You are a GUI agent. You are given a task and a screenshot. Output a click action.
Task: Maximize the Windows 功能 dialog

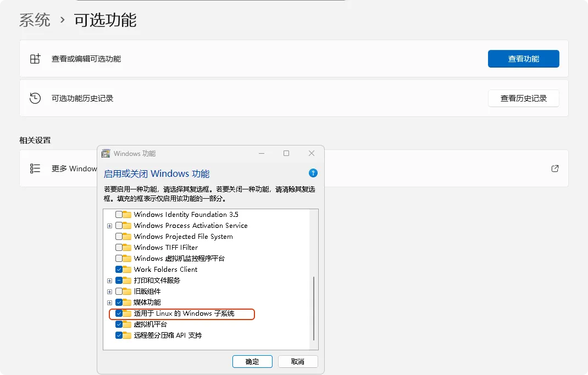coord(286,154)
